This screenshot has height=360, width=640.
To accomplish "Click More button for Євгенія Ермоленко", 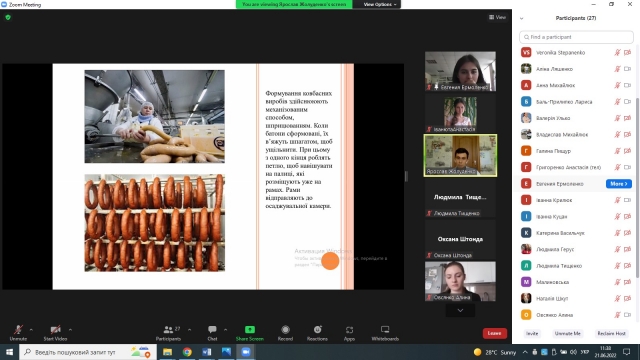I will 619,184.
